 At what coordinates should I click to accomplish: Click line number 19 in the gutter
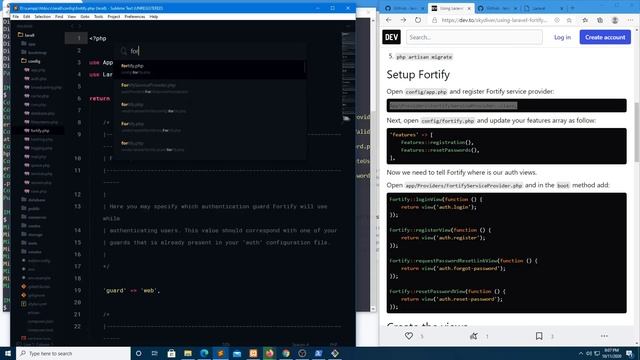[78, 291]
